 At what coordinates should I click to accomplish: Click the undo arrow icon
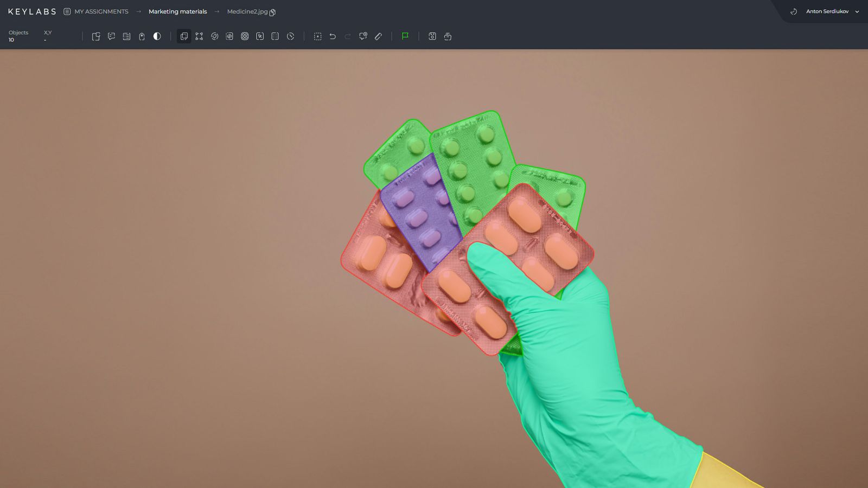333,36
